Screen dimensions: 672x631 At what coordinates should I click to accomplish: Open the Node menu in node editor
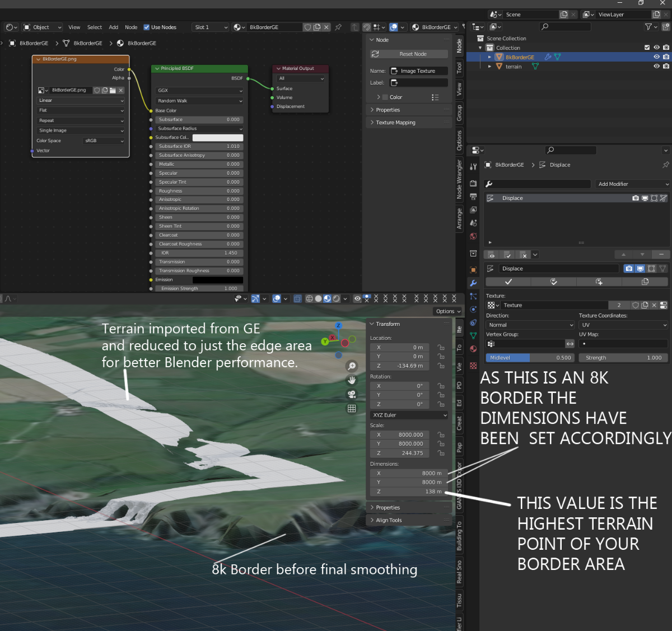[x=131, y=27]
